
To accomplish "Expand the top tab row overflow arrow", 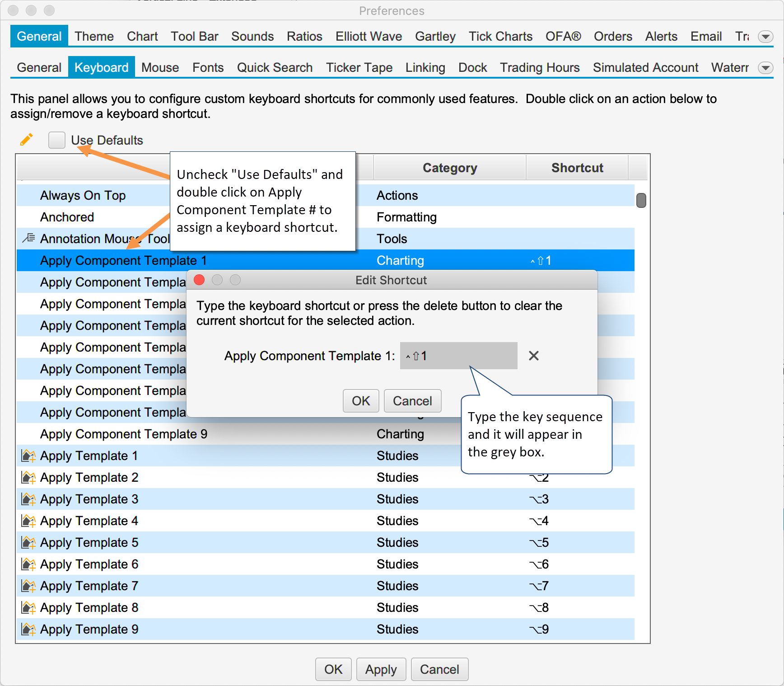I will pyautogui.click(x=765, y=37).
